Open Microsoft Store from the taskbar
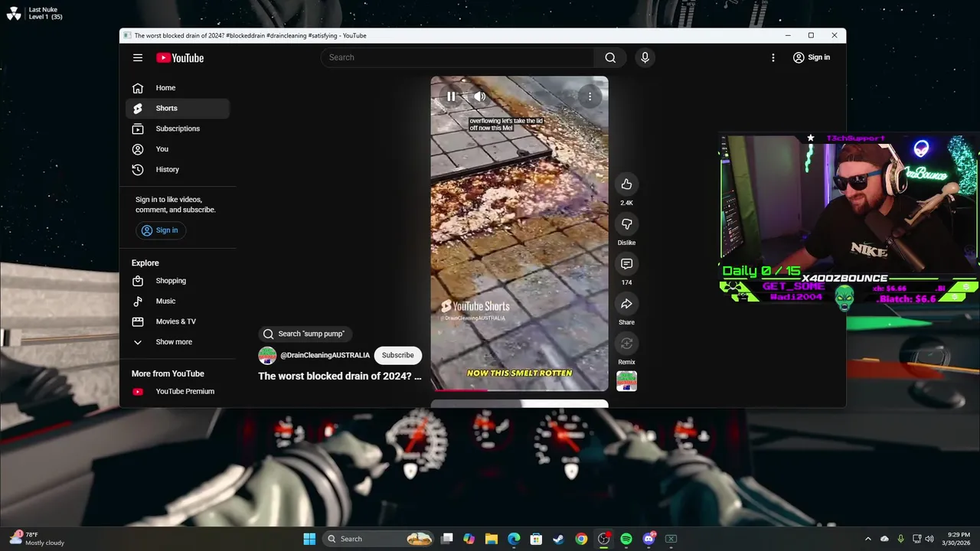 pos(536,539)
